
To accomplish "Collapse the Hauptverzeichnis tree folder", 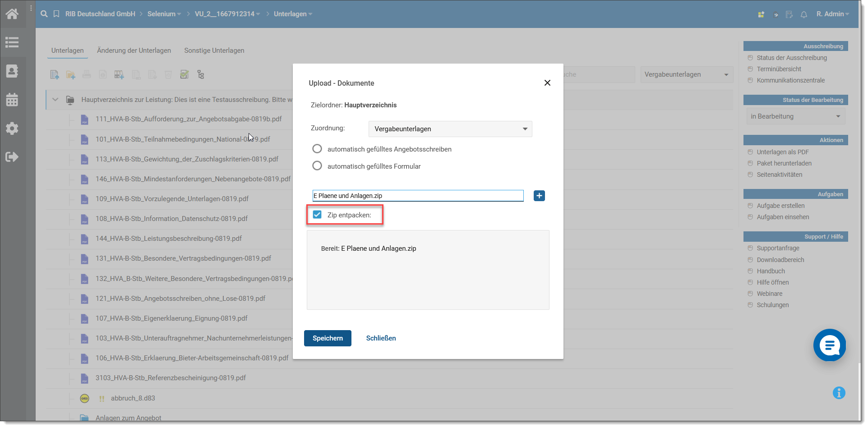I will (x=55, y=100).
